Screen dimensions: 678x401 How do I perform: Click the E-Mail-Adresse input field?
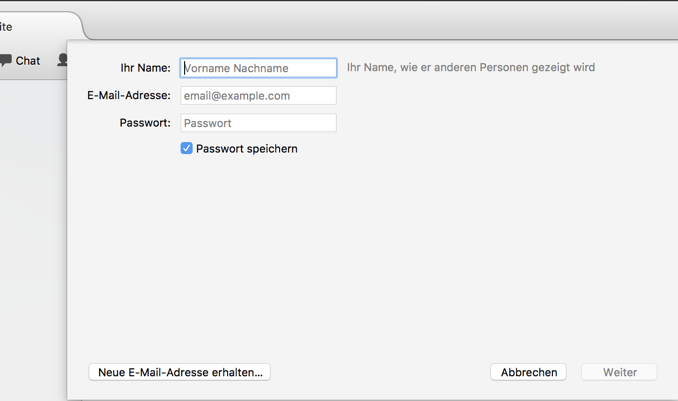[x=258, y=96]
